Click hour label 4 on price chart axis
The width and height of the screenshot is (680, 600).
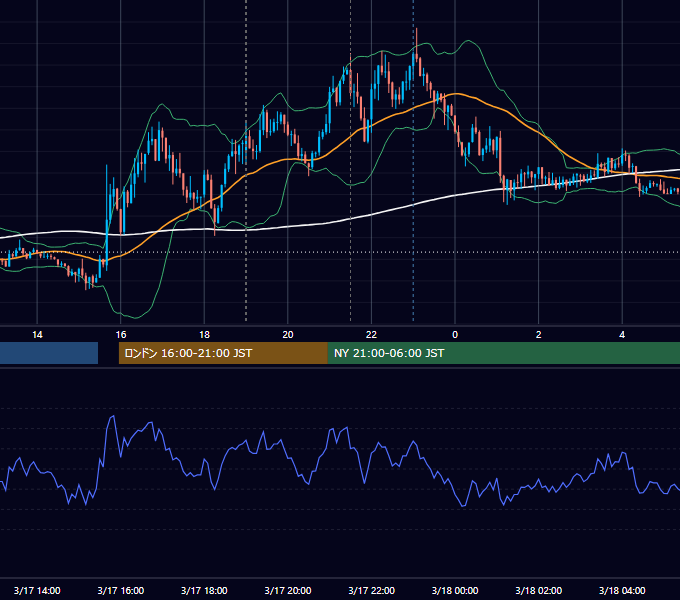click(622, 335)
